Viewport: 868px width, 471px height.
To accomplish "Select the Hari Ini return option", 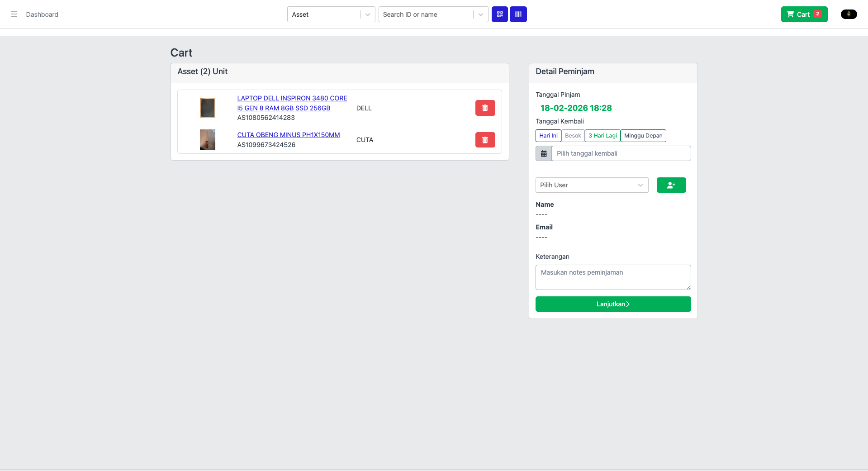I will tap(548, 136).
